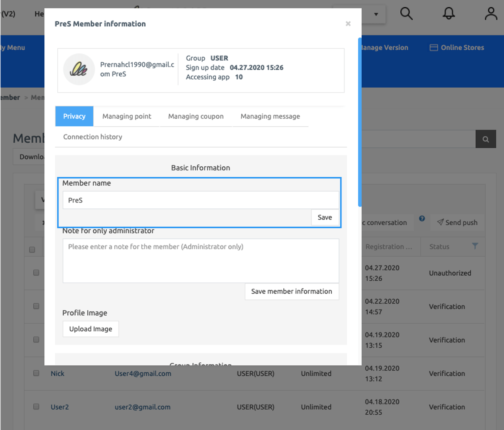The height and width of the screenshot is (430, 504).
Task: Click the Upload Image button
Action: [x=91, y=329]
